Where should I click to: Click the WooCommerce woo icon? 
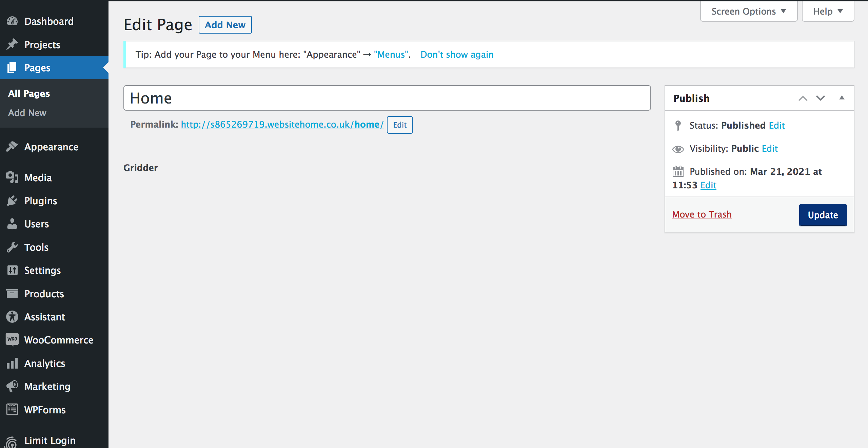coord(12,339)
